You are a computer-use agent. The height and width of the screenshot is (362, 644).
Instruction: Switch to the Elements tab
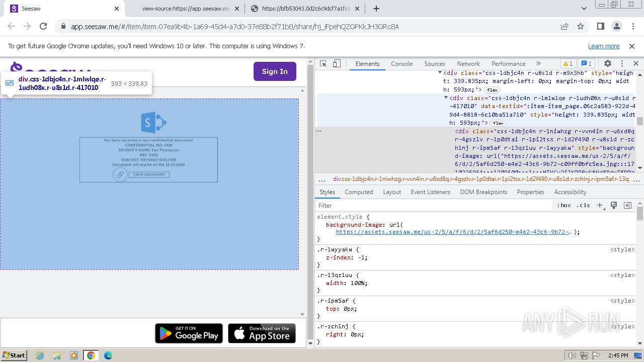pyautogui.click(x=367, y=64)
